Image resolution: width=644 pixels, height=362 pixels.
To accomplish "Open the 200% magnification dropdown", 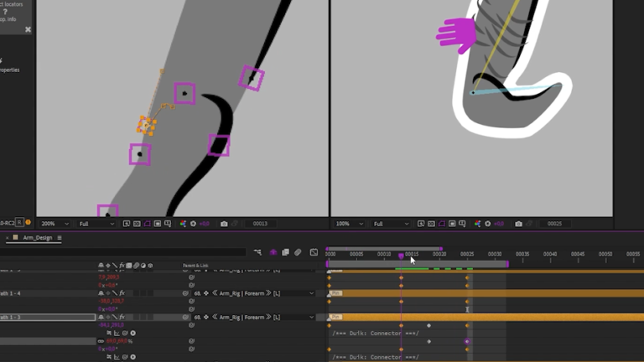I will pos(55,225).
